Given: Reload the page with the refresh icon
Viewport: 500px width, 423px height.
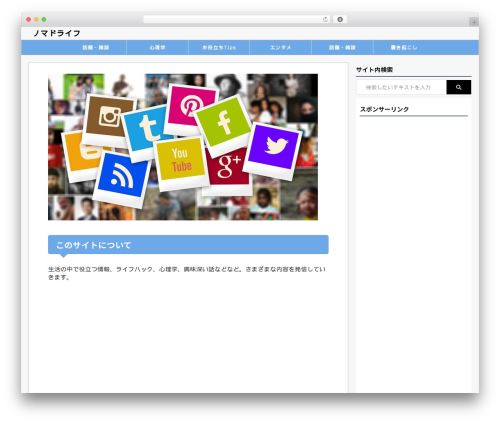Looking at the screenshot, I should pos(325,19).
